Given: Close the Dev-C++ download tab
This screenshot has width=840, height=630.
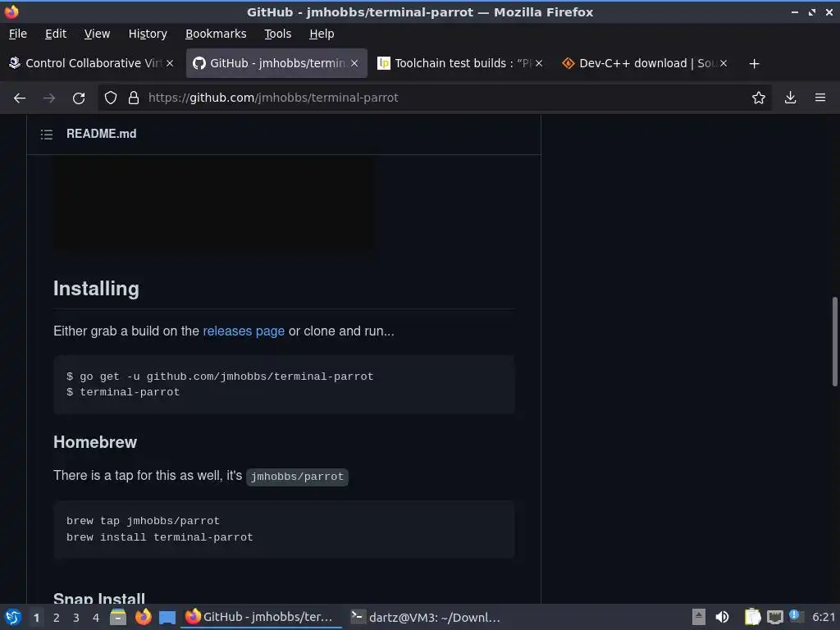Looking at the screenshot, I should pos(724,63).
